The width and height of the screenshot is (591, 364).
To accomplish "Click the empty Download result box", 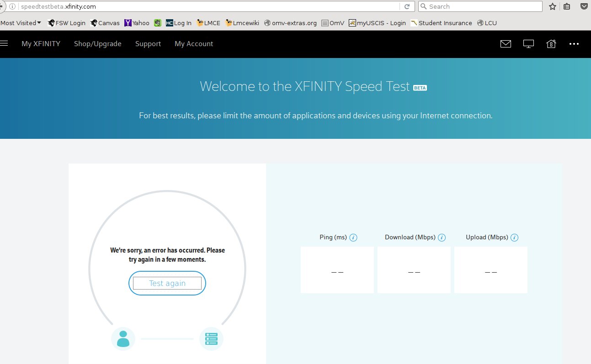I will 414,270.
